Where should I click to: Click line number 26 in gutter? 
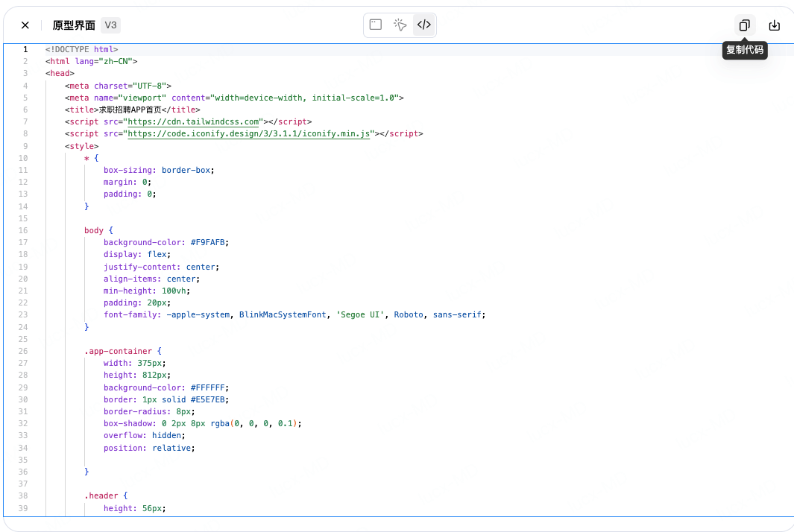[x=23, y=351]
